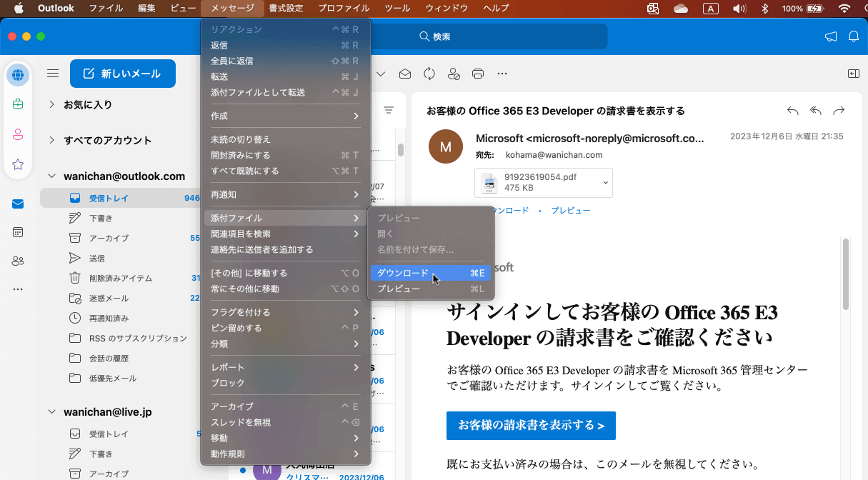Viewport: 868px width, 480px height.
Task: Open the announcements megaphone icon
Action: [x=830, y=36]
